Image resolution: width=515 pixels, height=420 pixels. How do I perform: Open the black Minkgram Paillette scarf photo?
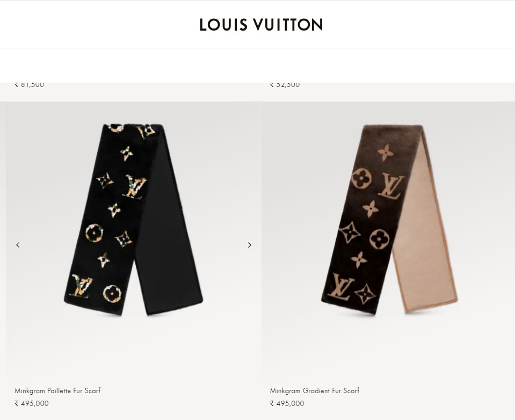point(133,219)
